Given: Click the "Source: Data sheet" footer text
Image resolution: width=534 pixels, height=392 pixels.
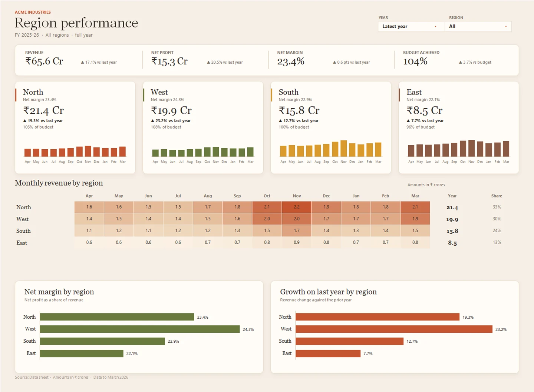Looking at the screenshot, I should (32, 377).
